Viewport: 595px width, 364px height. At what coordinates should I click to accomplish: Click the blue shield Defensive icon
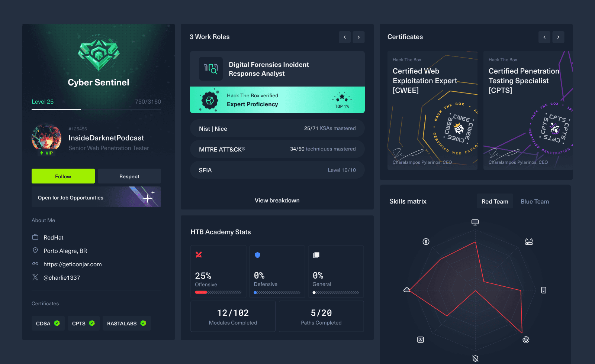click(x=257, y=255)
